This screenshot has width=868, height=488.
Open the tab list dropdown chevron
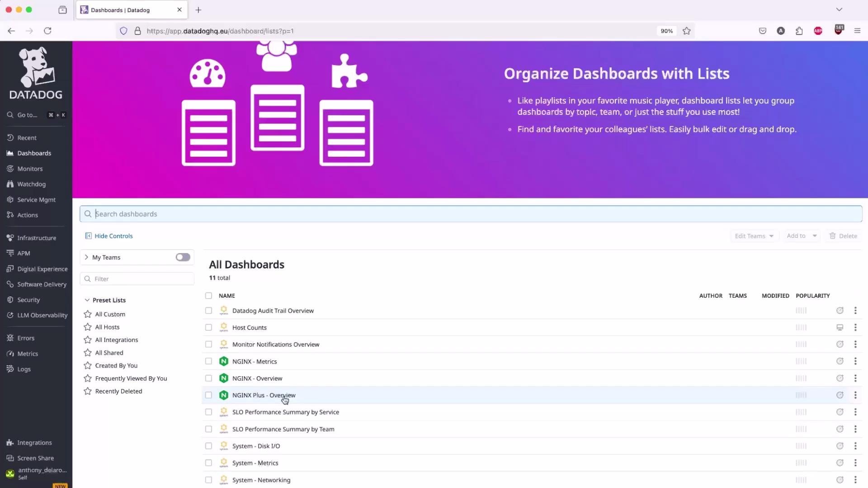click(x=839, y=9)
